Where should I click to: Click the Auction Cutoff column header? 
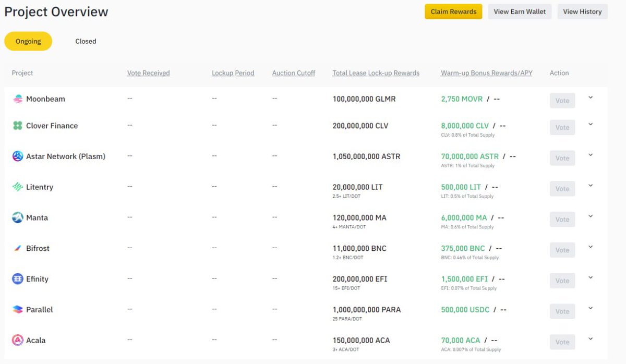coord(294,73)
